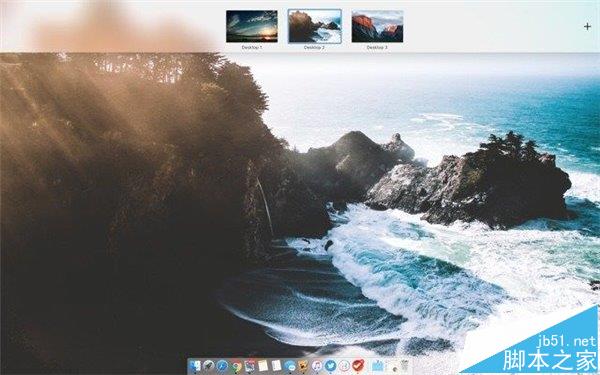
Task: Open the bear-face app icon in Dock
Action: point(303,366)
